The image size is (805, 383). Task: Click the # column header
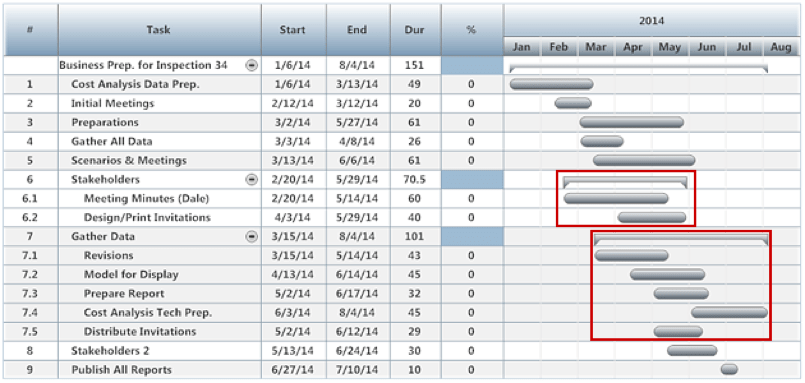click(x=30, y=30)
